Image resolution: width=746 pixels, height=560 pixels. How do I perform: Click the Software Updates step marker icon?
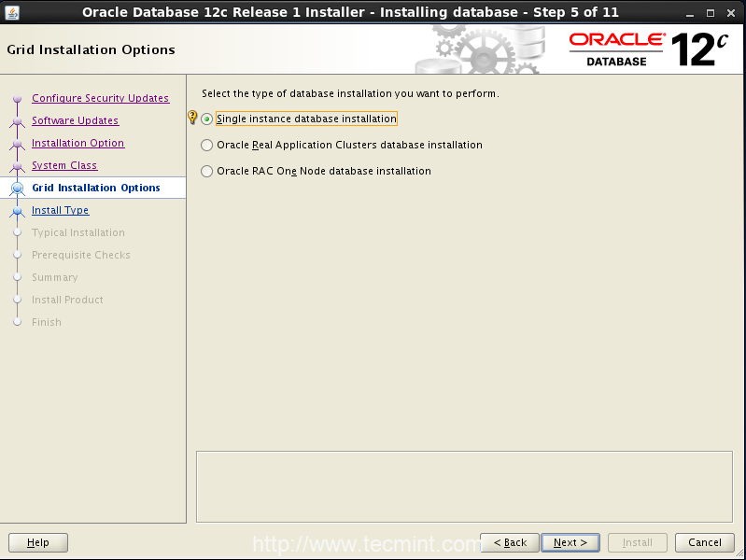(18, 121)
